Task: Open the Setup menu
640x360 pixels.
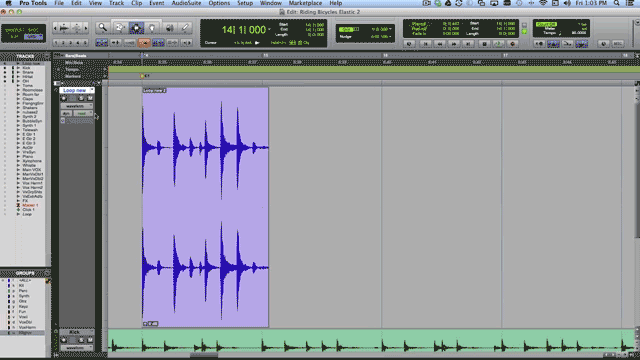Action: click(245, 3)
